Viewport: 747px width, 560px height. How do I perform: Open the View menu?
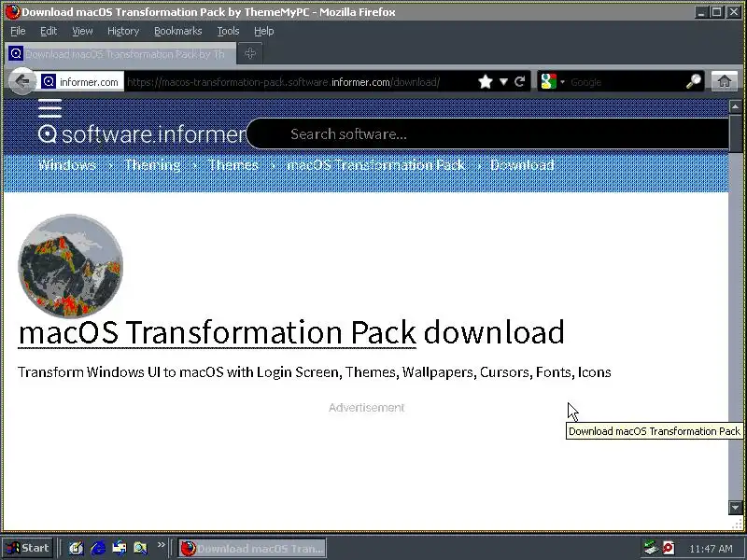82,31
